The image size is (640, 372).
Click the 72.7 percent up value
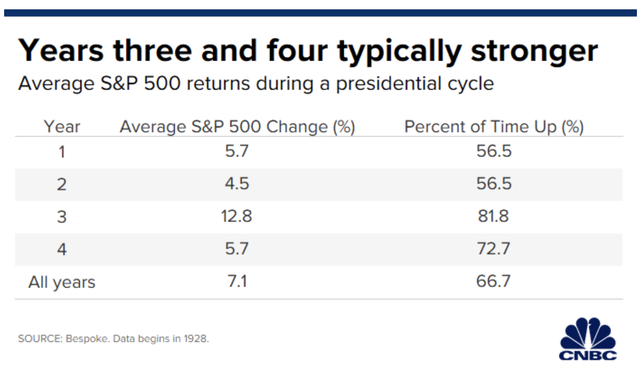(493, 249)
